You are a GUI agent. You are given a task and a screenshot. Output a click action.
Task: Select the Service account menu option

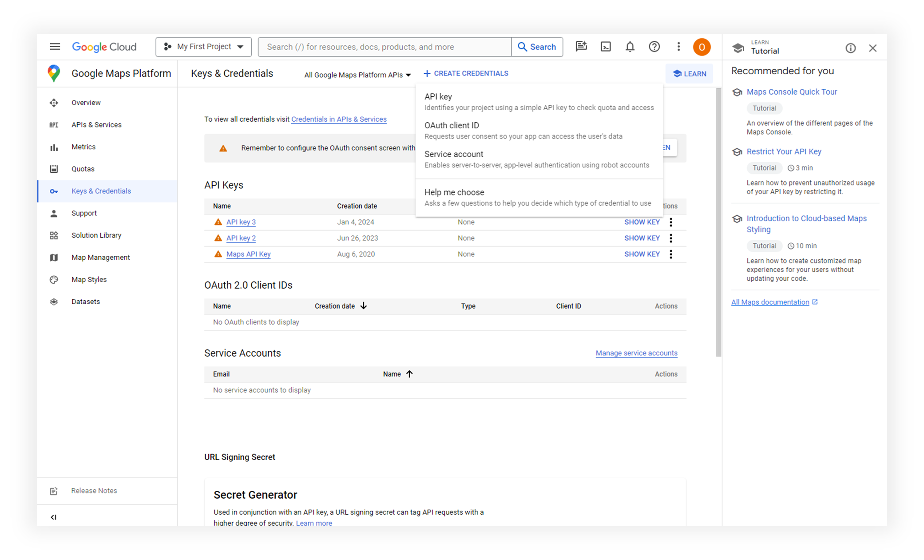454,154
